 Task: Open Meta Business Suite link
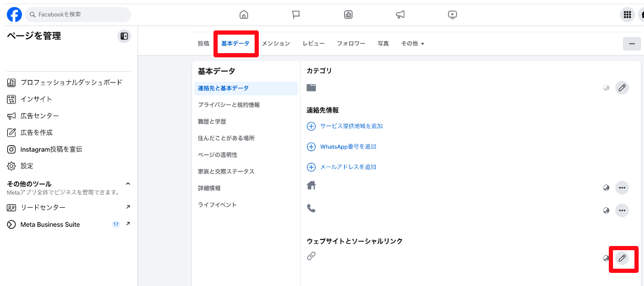pyautogui.click(x=69, y=225)
